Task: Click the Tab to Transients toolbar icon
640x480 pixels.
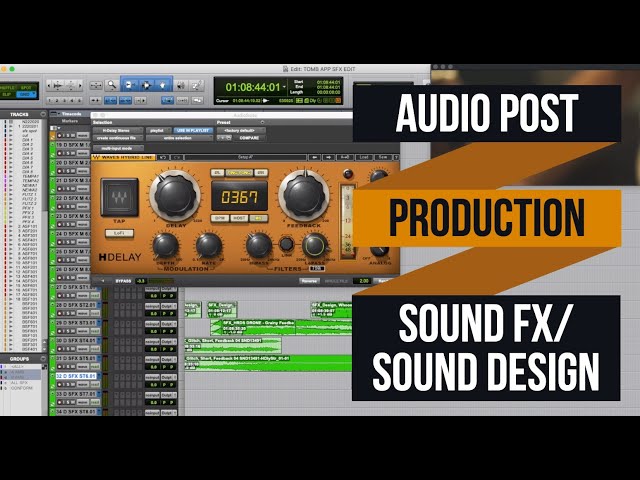Action: tap(96, 100)
